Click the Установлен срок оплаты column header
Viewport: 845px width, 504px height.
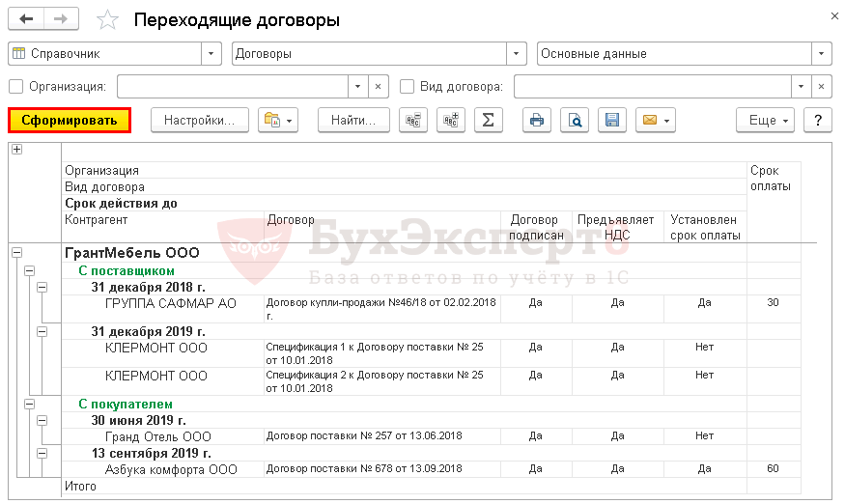pos(704,228)
